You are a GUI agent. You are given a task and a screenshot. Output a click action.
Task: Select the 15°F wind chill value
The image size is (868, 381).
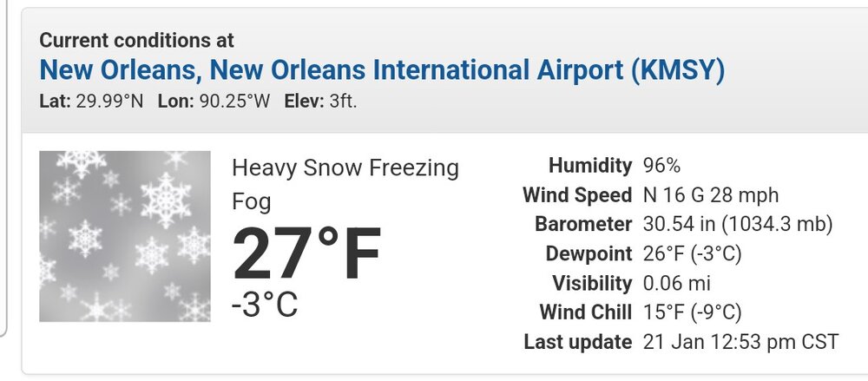coord(692,313)
